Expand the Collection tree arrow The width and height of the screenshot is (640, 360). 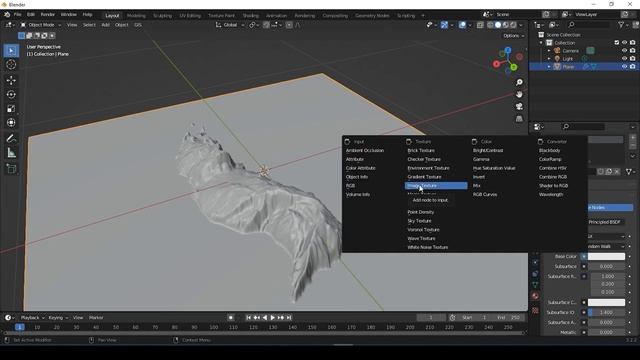click(542, 42)
